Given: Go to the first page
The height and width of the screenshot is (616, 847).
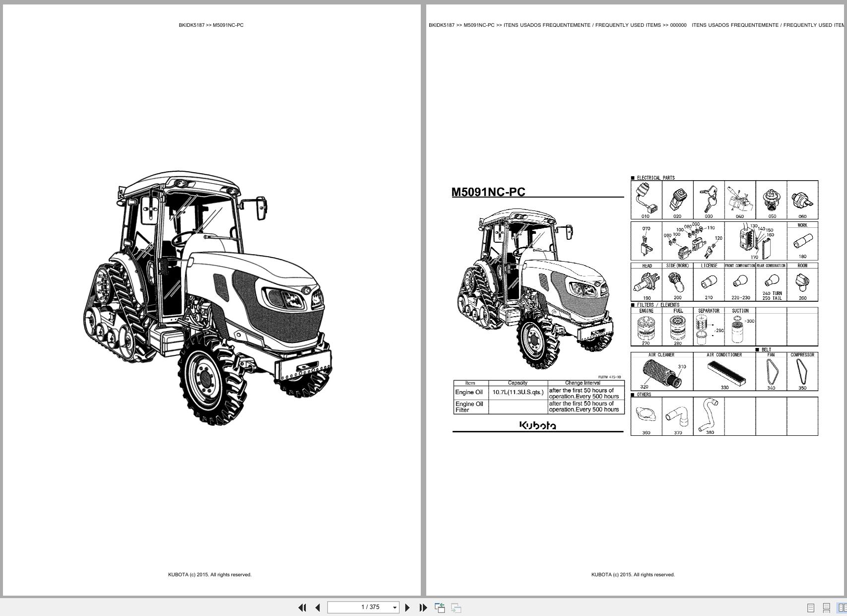Looking at the screenshot, I should tap(302, 608).
